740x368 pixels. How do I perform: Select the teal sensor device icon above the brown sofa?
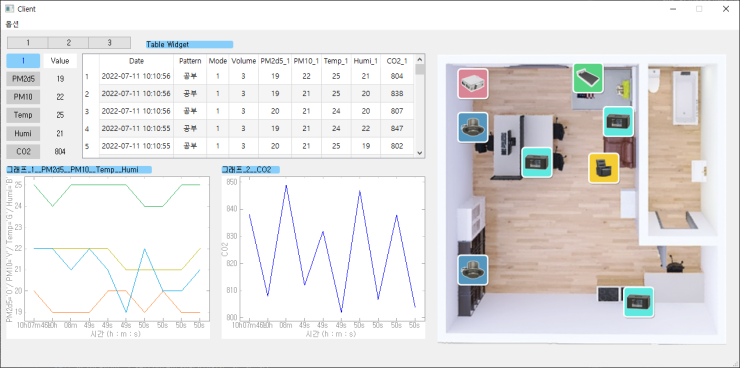coord(619,121)
